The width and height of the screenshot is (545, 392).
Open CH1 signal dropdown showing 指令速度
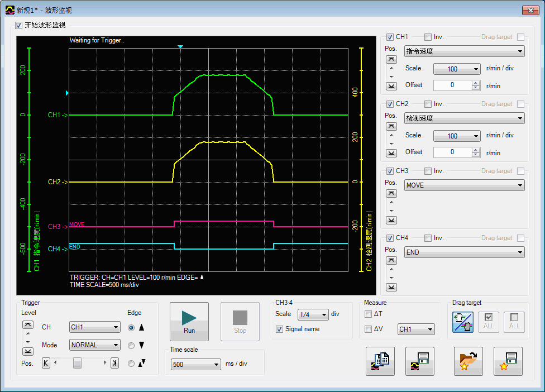pyautogui.click(x=464, y=51)
